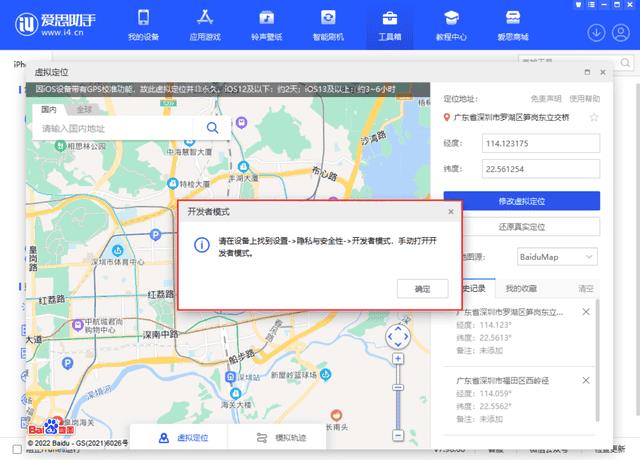Open the 我的设备 device section

pos(143,25)
